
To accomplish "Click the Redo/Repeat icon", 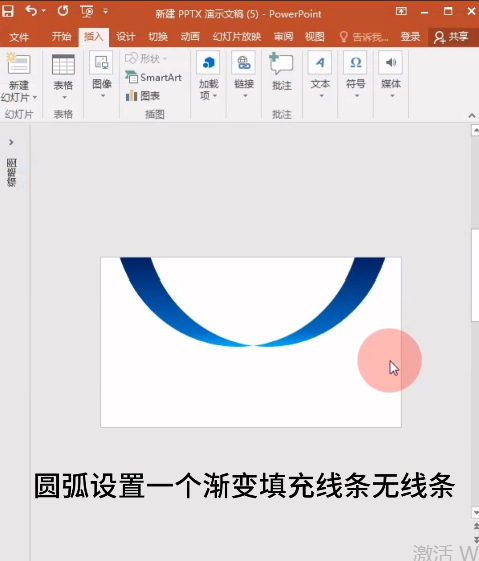I will pos(63,11).
